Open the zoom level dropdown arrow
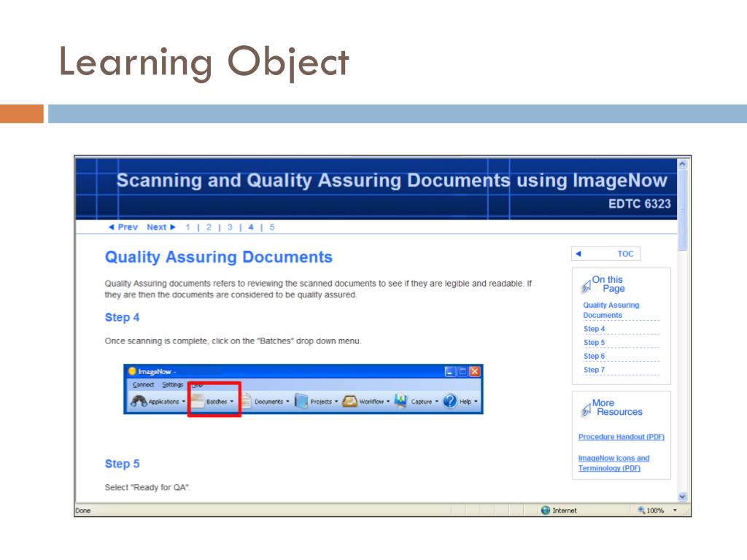747x560 pixels. point(675,510)
